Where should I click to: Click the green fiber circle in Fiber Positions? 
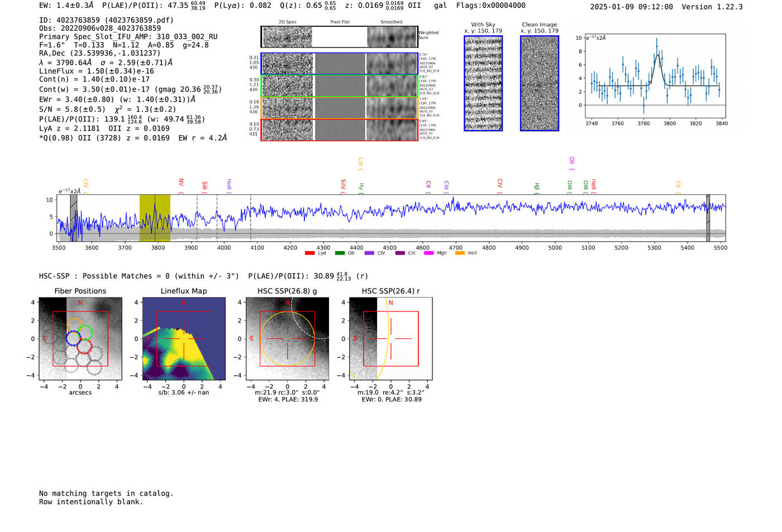pos(85,333)
